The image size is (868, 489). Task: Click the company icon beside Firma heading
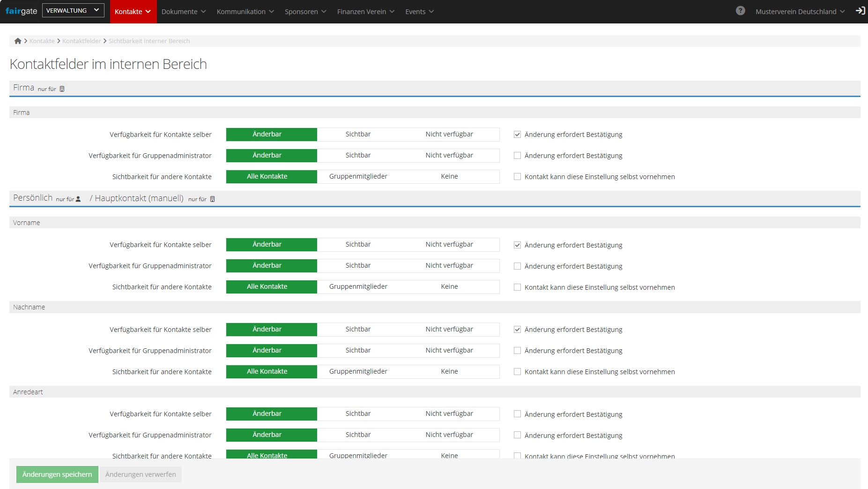tap(62, 89)
